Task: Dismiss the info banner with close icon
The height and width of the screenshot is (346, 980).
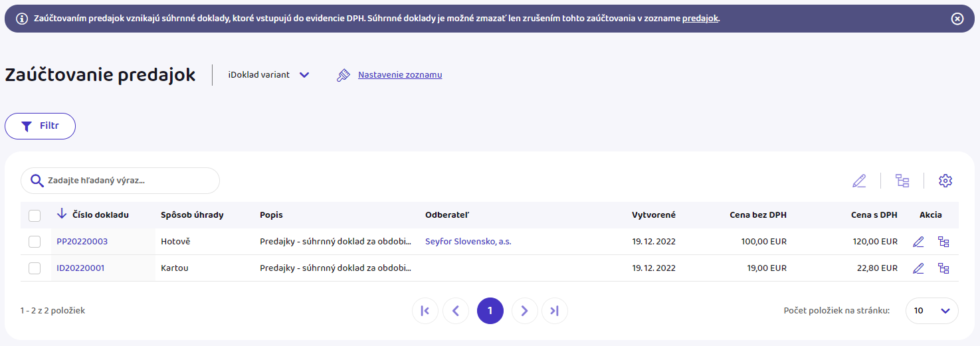Action: 957,19
